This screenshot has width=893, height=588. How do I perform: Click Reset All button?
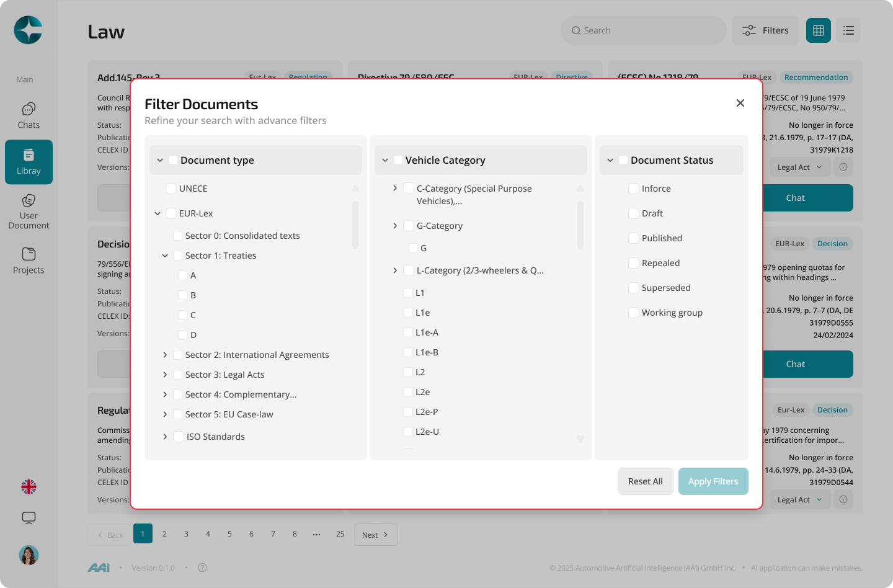coord(646,481)
